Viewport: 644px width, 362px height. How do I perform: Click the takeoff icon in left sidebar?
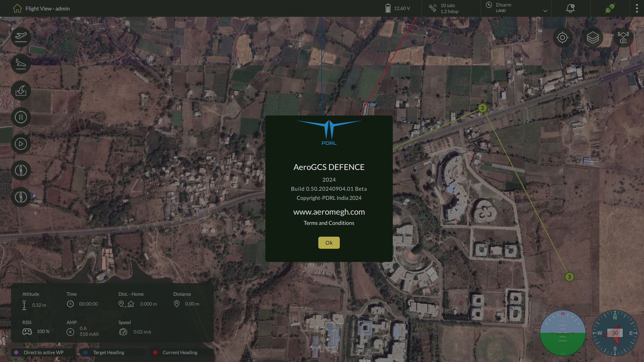click(21, 37)
